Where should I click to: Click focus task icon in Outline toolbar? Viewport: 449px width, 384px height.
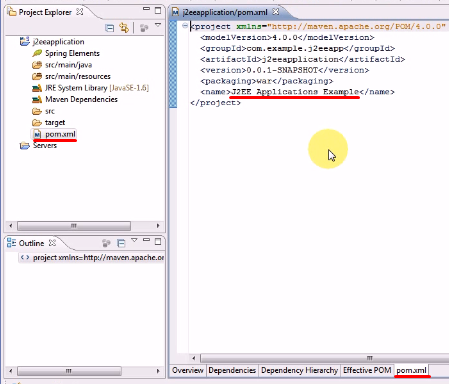point(106,243)
